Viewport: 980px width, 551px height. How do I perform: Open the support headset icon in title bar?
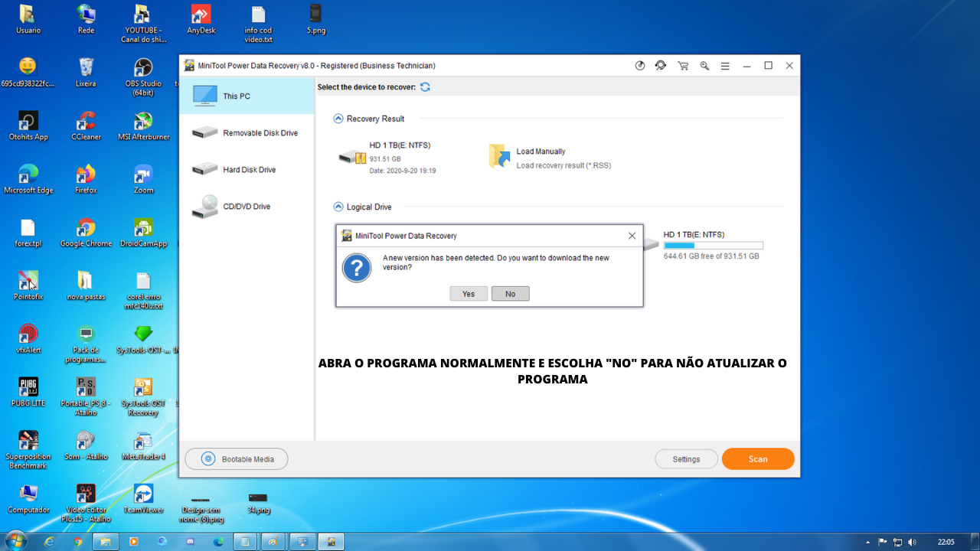[x=661, y=66]
